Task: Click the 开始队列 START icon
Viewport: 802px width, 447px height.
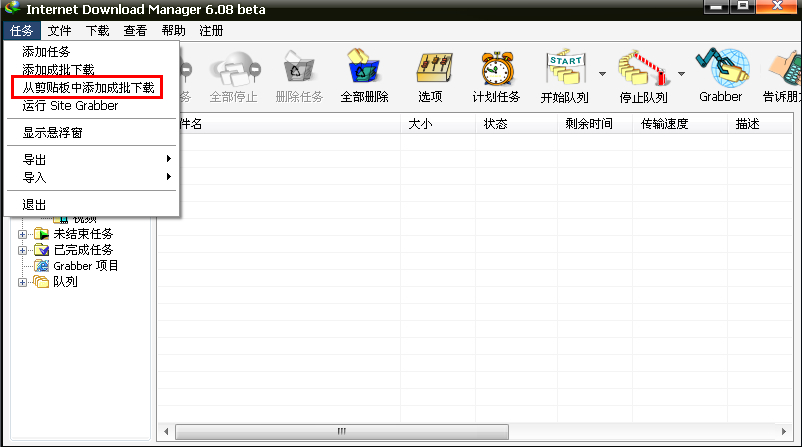Action: [565, 77]
